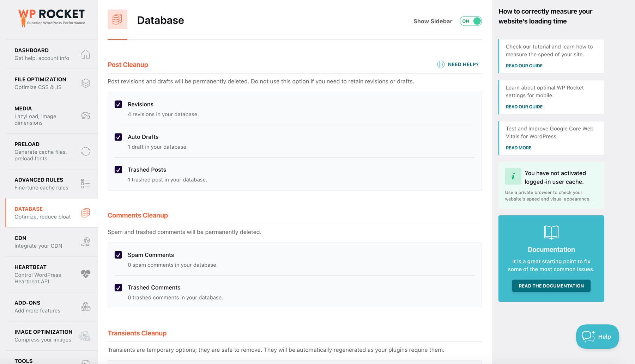The height and width of the screenshot is (364, 635).
Task: Uncheck the Revisions cleanup option
Action: [118, 104]
